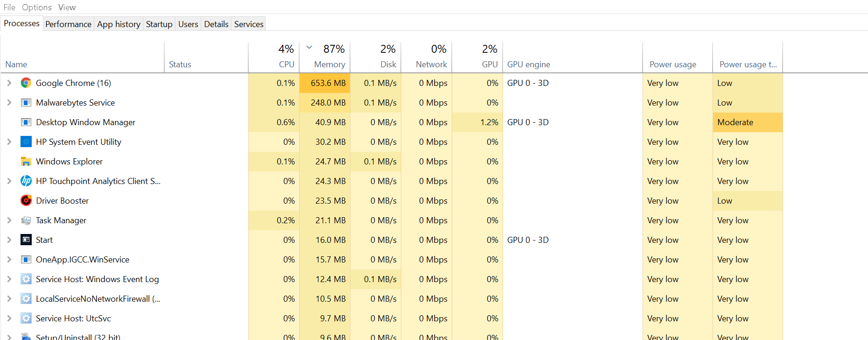868x340 pixels.
Task: Sort by Disk column header
Action: pyautogui.click(x=376, y=57)
